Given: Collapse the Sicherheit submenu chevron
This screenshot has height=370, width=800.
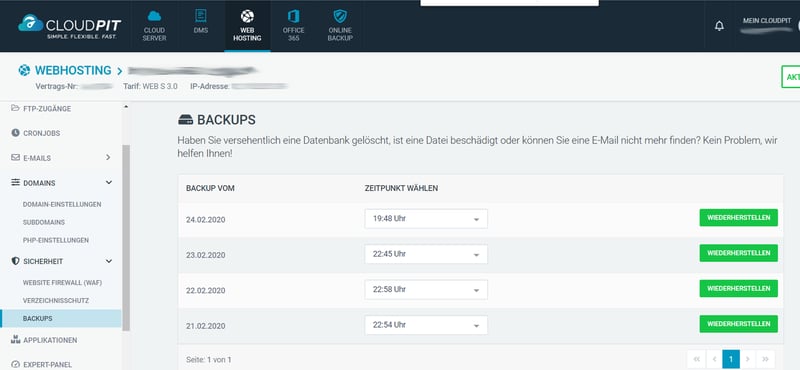Looking at the screenshot, I should (109, 261).
